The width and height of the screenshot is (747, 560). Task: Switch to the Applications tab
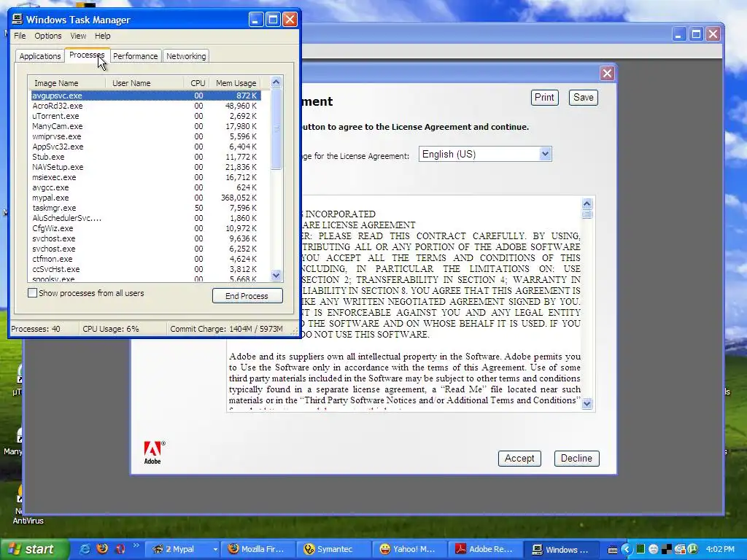point(40,55)
